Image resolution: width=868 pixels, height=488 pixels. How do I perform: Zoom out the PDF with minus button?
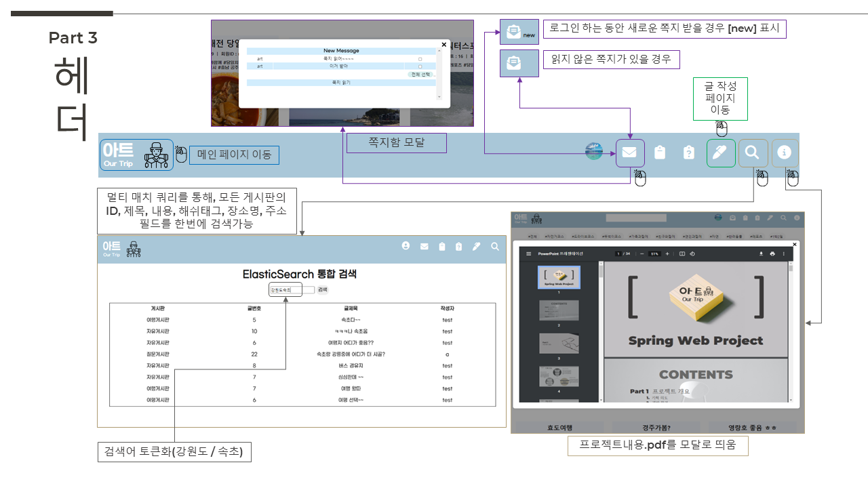coord(642,253)
